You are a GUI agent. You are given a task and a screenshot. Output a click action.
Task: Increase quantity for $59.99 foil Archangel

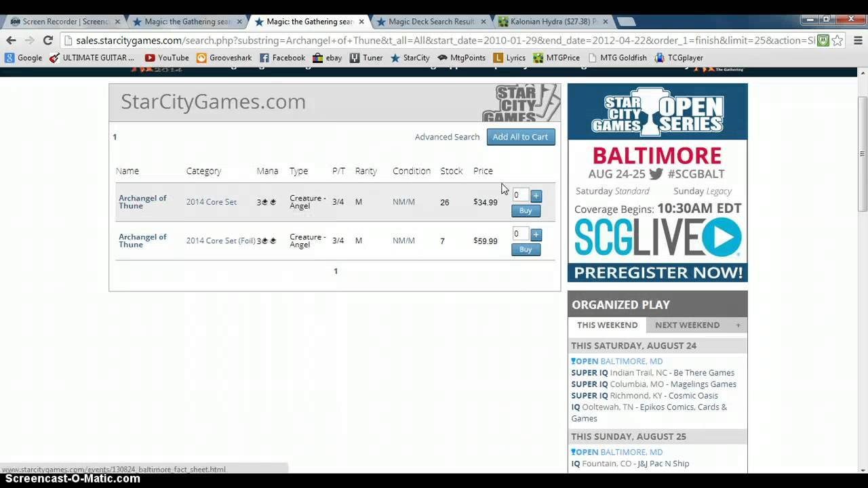536,235
